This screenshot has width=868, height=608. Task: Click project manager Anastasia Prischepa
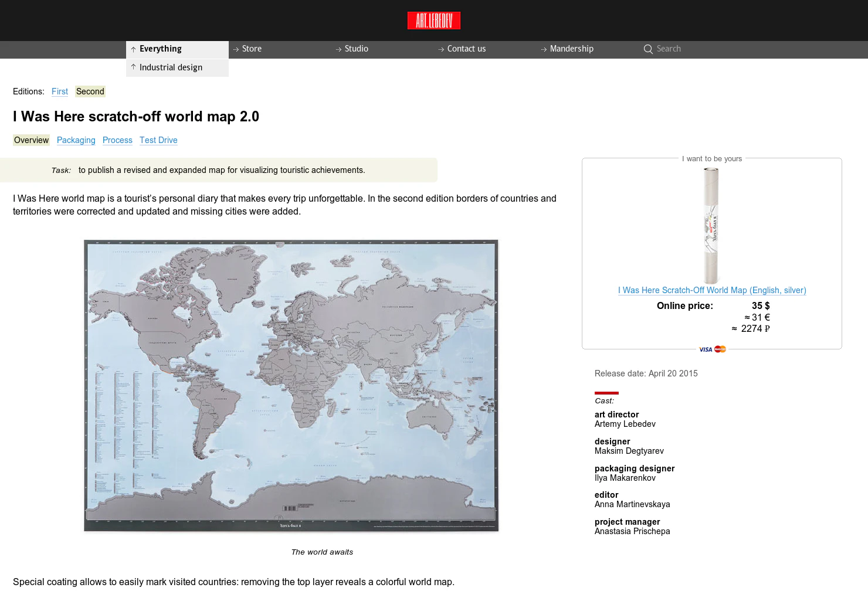632,531
